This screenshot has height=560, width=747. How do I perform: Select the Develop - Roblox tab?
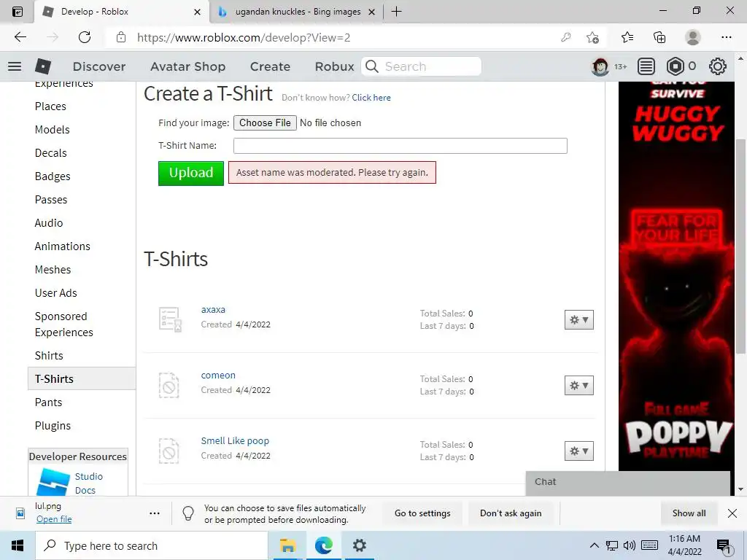(x=122, y=12)
